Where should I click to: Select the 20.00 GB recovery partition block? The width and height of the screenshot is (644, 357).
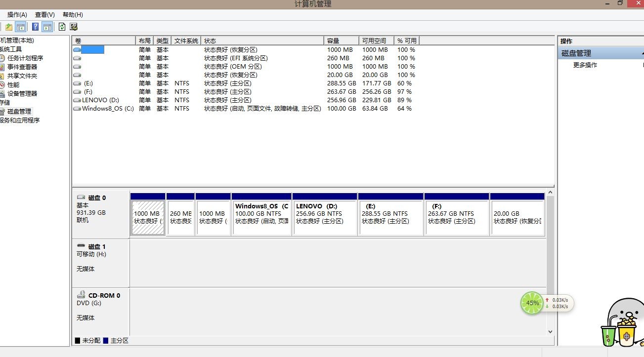point(517,214)
